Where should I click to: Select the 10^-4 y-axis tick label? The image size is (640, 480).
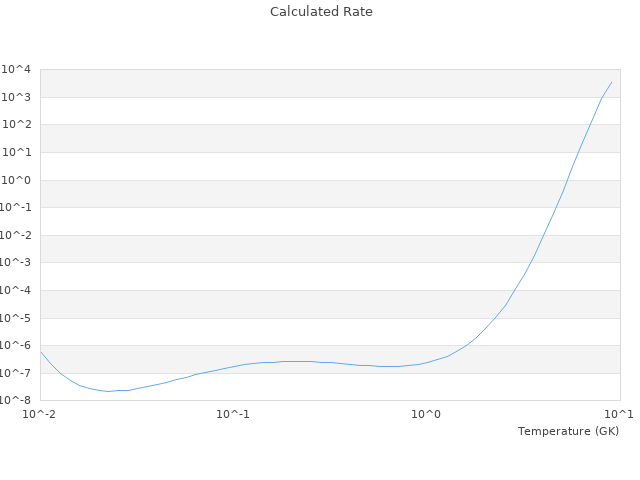15,291
